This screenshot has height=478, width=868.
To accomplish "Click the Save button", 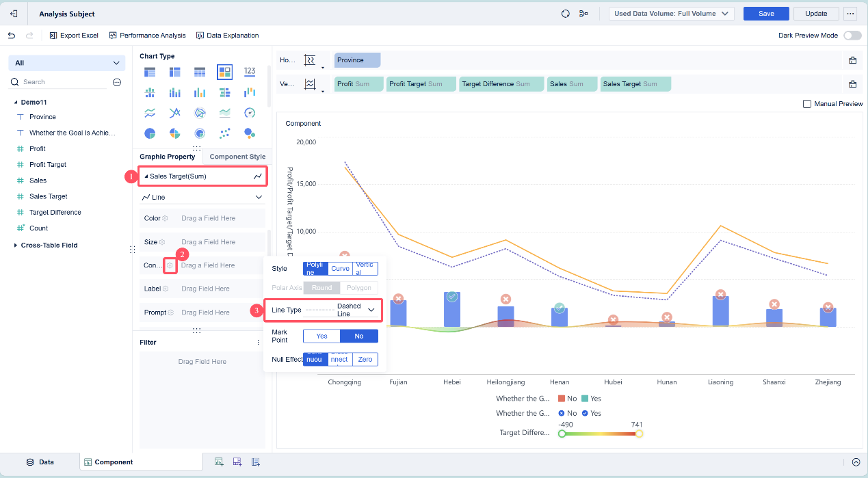I will [766, 14].
